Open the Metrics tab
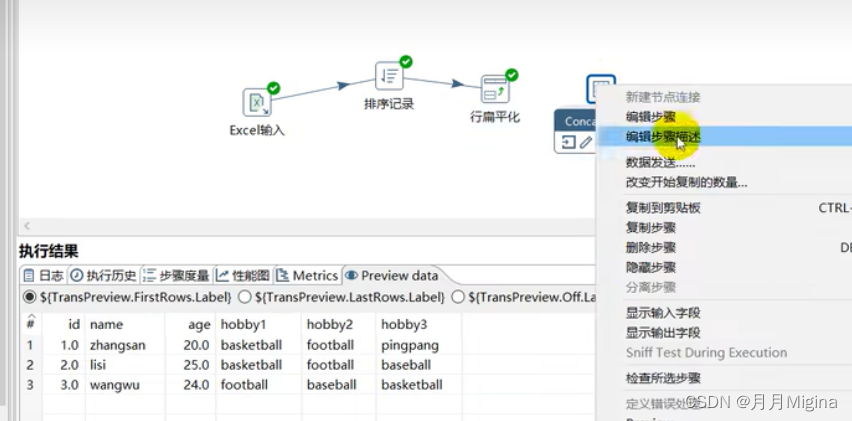 (307, 275)
